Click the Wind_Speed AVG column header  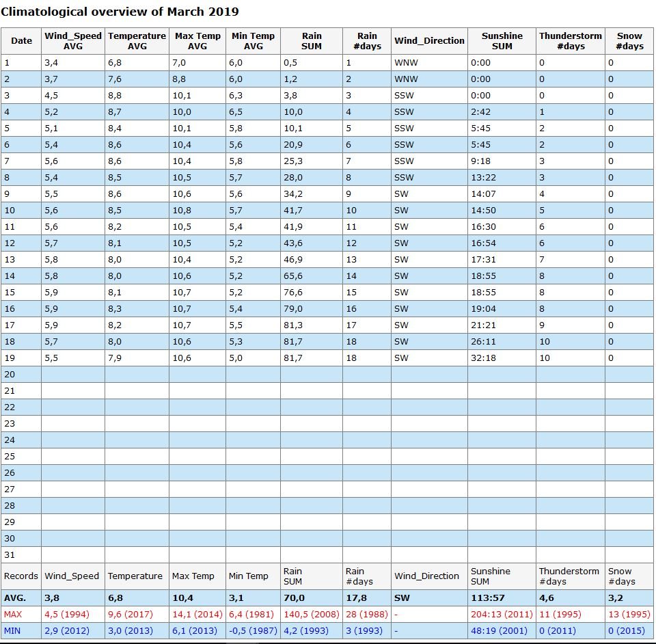73,41
